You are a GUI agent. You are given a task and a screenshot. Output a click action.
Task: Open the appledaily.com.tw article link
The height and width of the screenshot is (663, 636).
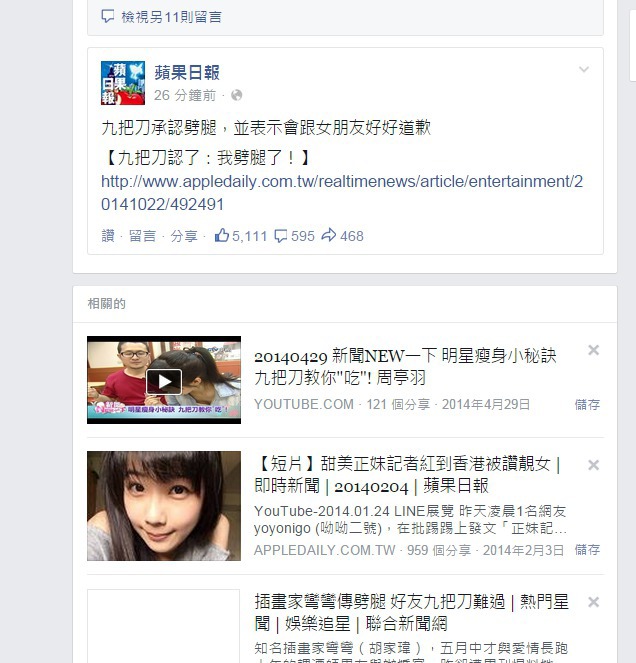click(x=342, y=193)
